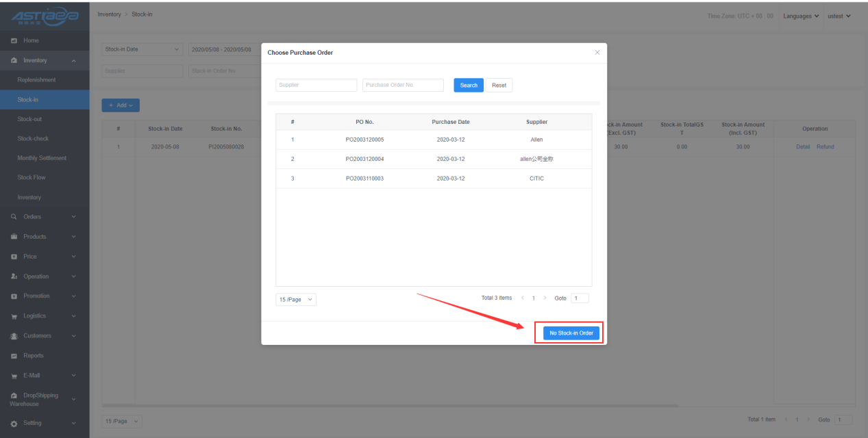Open the ustest user menu

tap(839, 16)
